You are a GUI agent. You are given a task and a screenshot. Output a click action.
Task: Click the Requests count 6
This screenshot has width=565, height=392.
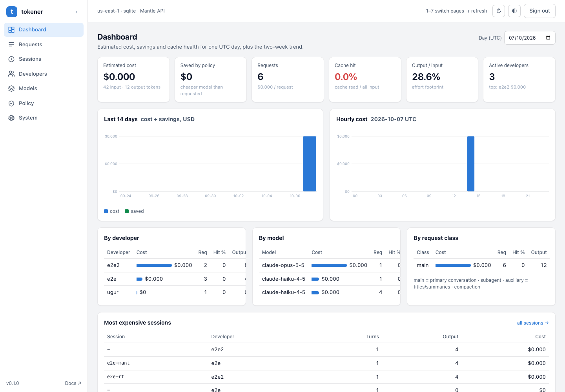click(x=261, y=77)
